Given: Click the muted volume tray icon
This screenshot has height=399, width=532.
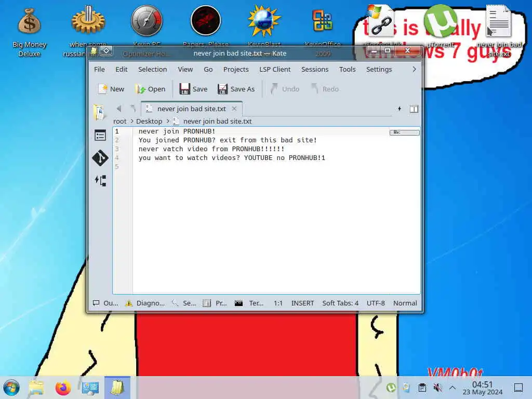Looking at the screenshot, I should 437,388.
